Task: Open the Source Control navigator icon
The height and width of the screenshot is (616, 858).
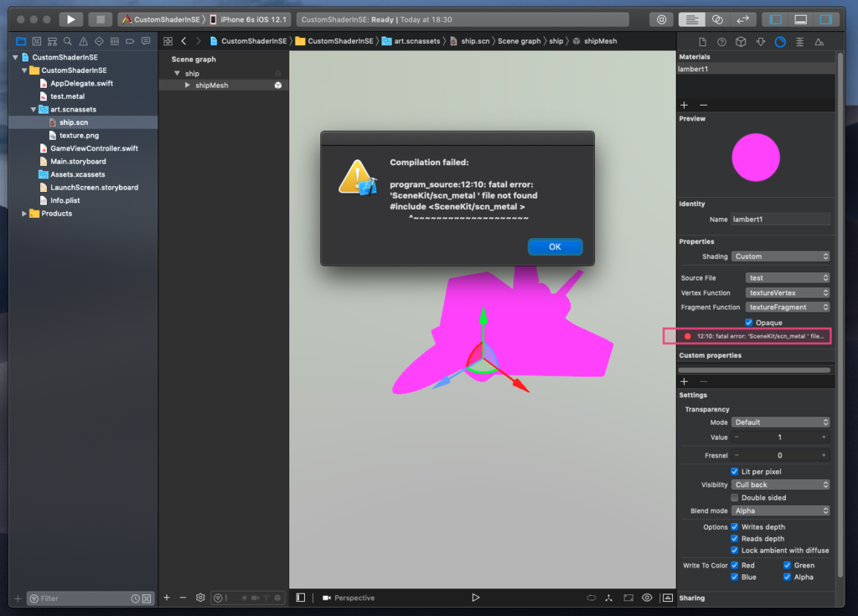Action: [37, 41]
